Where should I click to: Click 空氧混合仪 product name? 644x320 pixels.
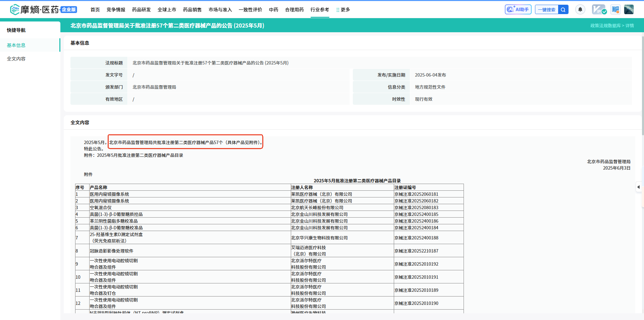(101, 208)
